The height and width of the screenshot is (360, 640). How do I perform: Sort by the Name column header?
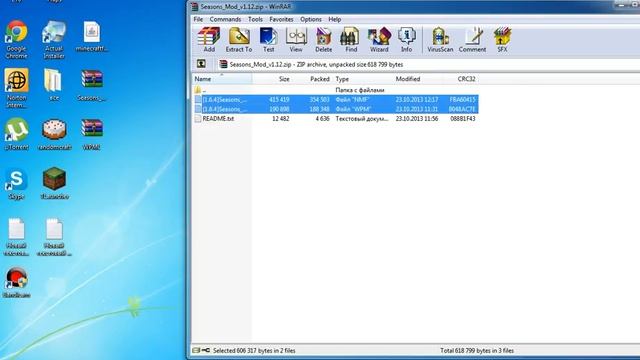tap(222, 79)
